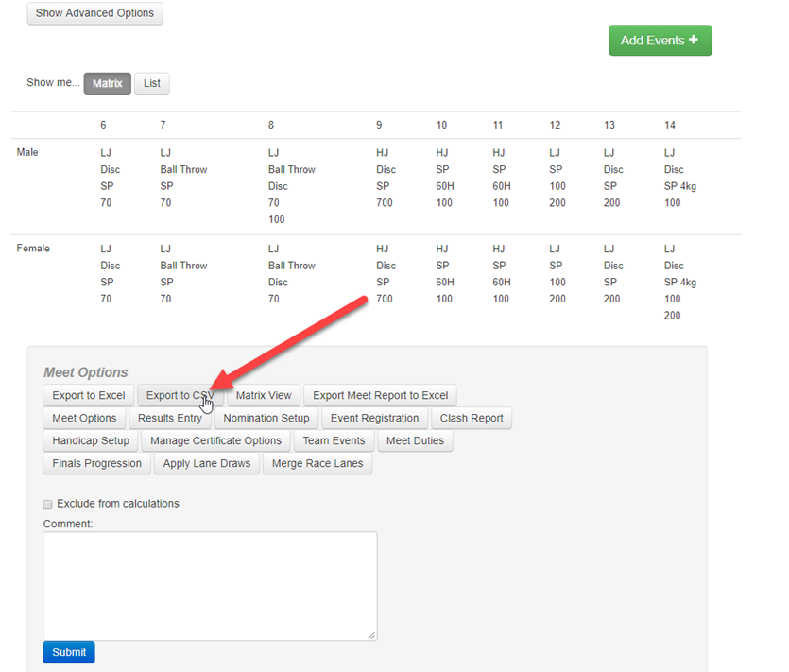Open Finals Progression

[x=95, y=463]
